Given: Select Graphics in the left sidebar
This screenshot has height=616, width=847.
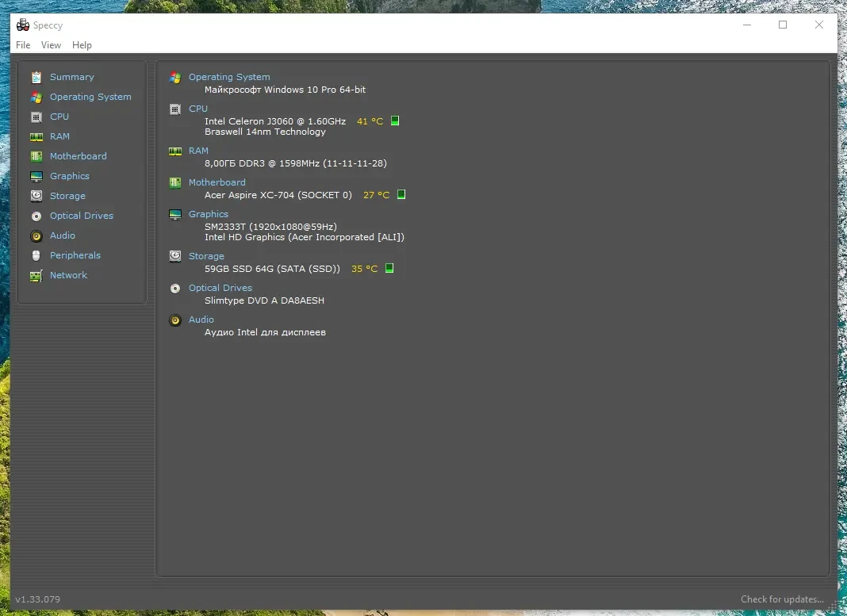Looking at the screenshot, I should coord(70,176).
